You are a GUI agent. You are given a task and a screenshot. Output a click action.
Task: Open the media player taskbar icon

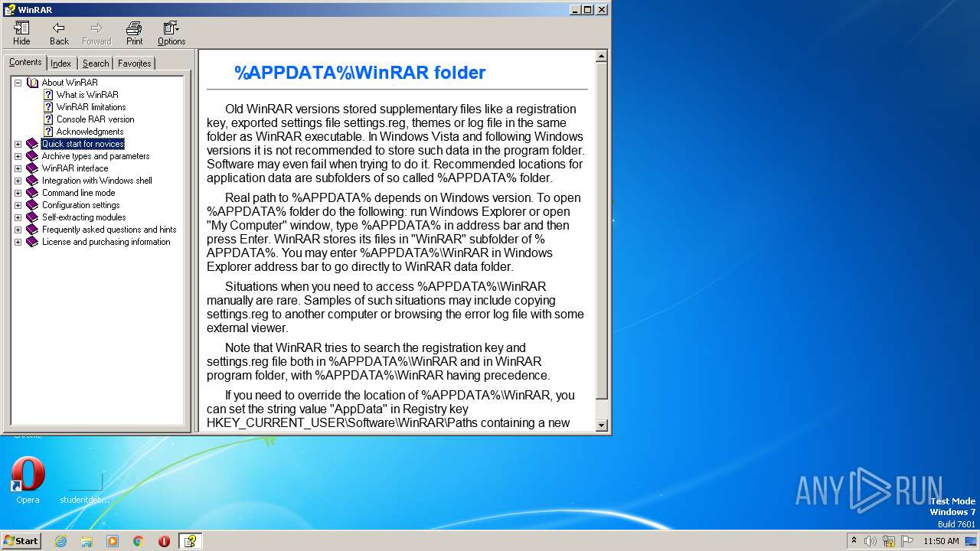click(113, 541)
